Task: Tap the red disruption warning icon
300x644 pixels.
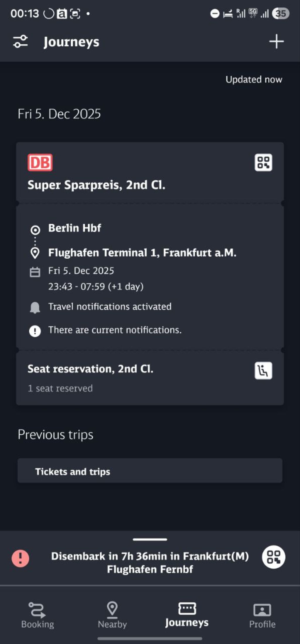Action: click(20, 558)
